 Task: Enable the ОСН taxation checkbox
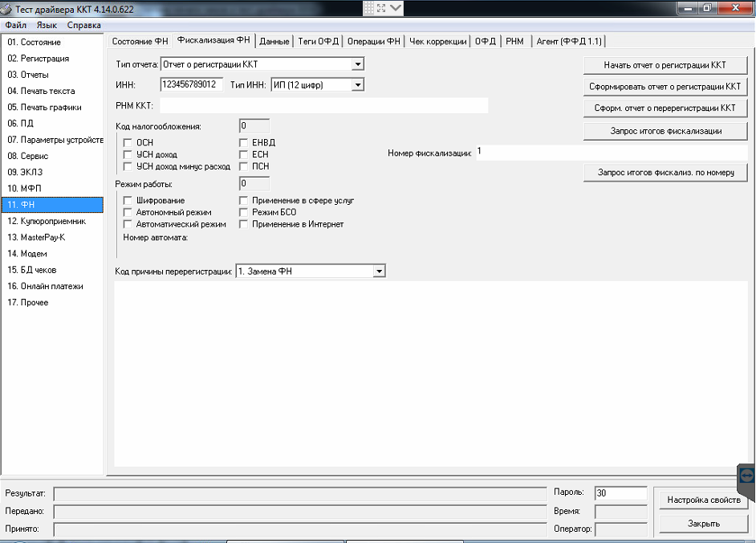pos(128,142)
